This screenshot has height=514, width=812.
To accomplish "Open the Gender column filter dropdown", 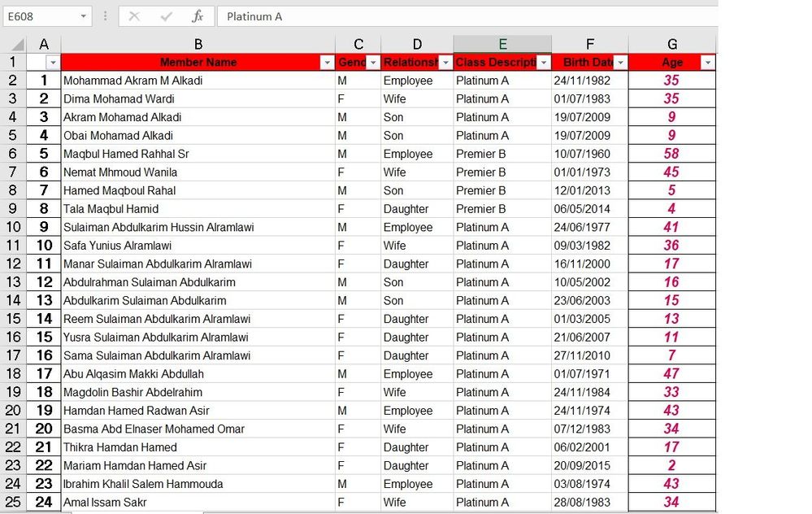I will click(x=372, y=62).
